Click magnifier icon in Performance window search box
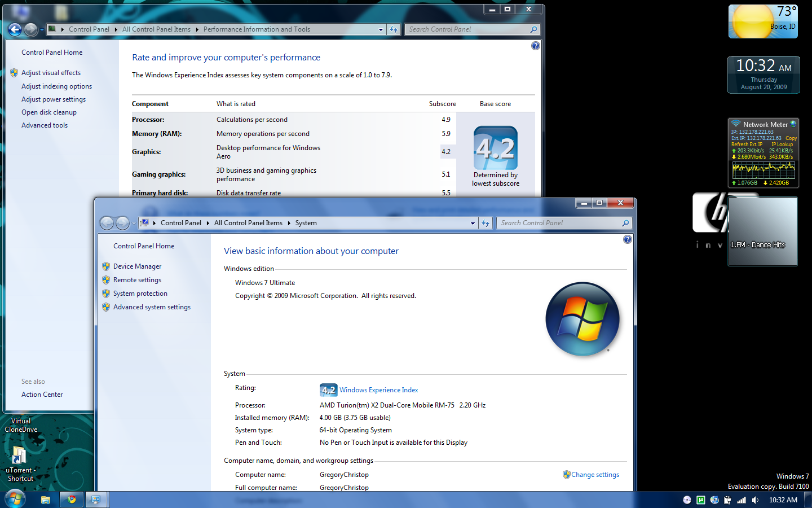Image resolution: width=812 pixels, height=508 pixels. tap(533, 29)
